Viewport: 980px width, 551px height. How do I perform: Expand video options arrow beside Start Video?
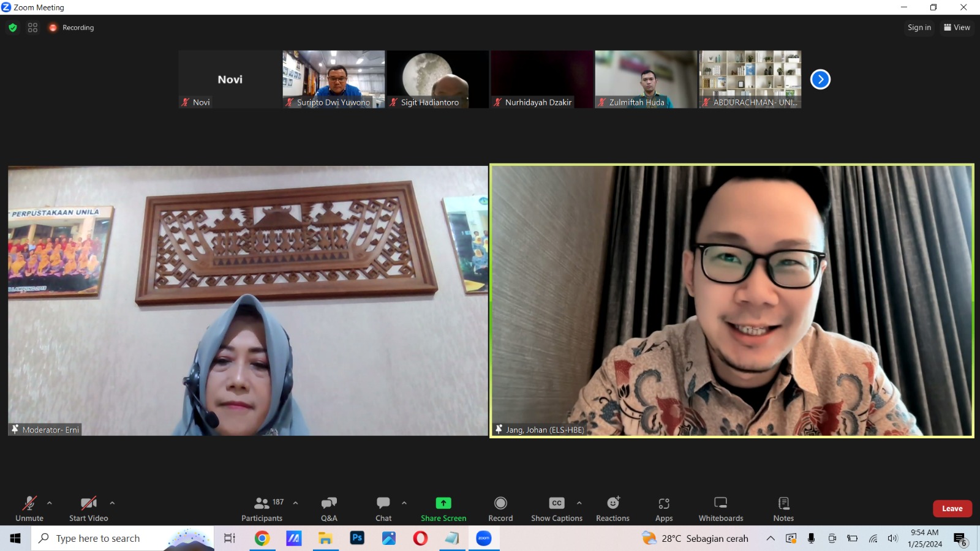112,503
